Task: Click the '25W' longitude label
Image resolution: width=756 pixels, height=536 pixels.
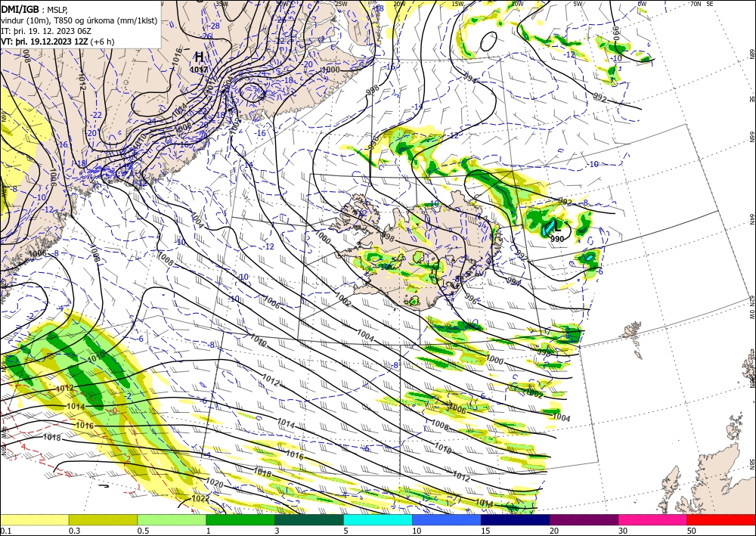Action: click(341, 4)
